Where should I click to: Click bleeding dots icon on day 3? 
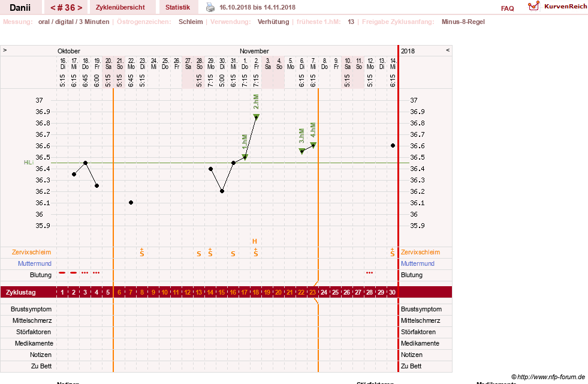click(x=85, y=272)
